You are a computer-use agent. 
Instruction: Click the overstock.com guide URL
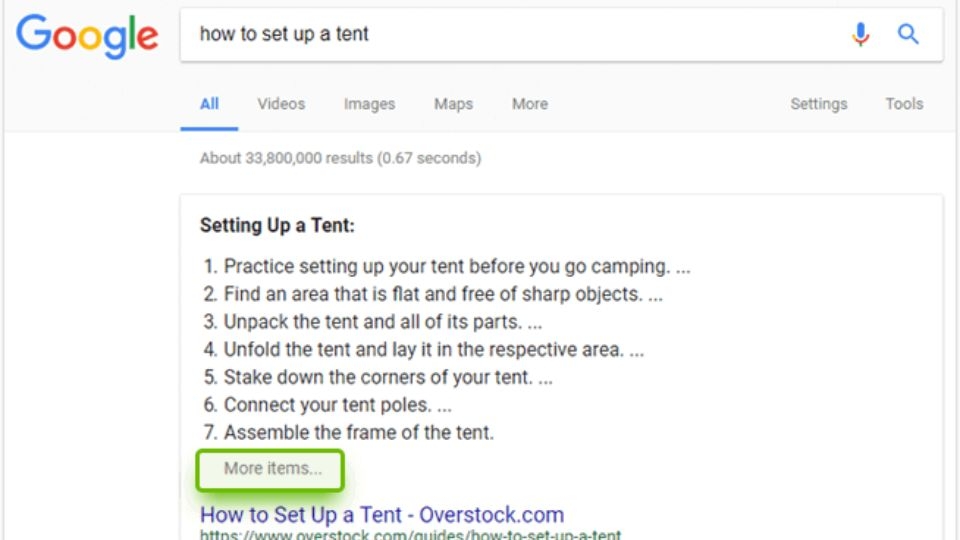[410, 534]
